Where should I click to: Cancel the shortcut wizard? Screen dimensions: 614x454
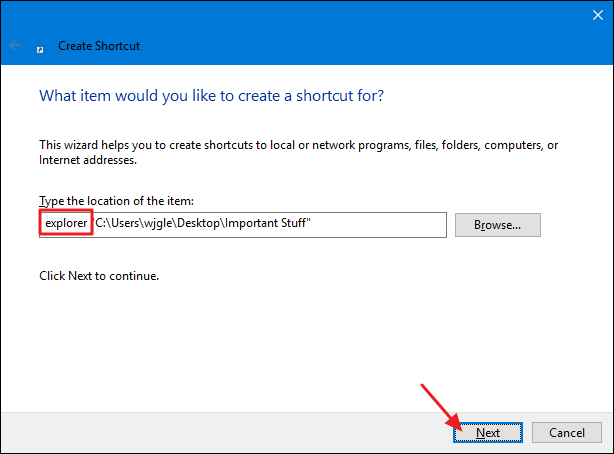[x=566, y=432]
